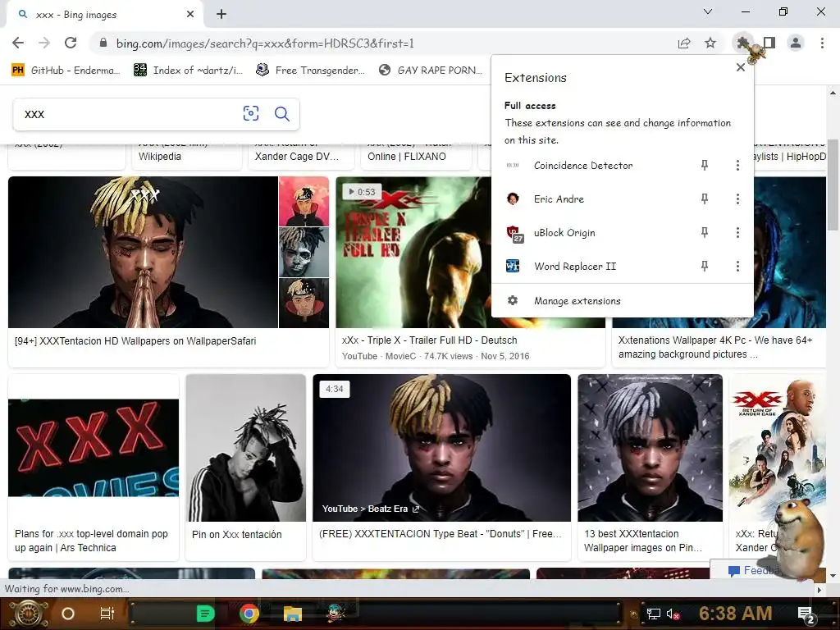
Task: Search by image using the visual search icon
Action: (251, 113)
